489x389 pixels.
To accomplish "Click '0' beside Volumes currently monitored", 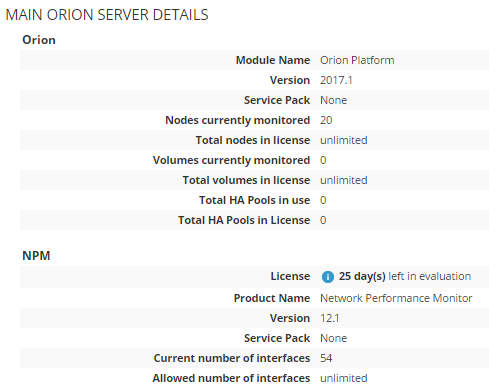I will tap(323, 160).
